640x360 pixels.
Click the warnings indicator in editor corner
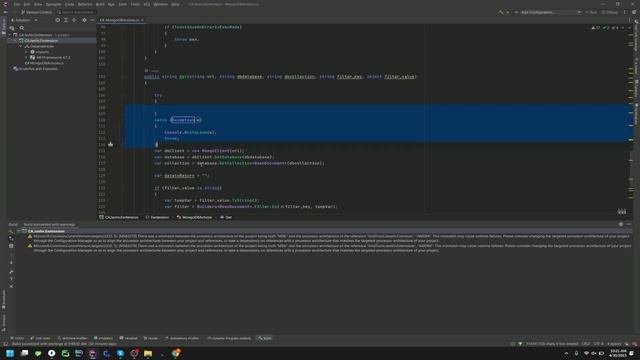point(596,28)
